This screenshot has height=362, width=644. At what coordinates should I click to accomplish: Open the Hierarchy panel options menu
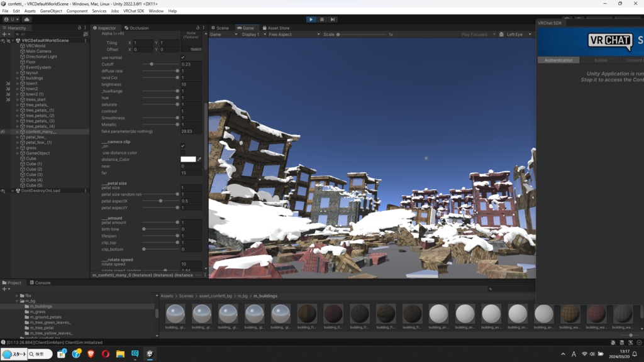coord(86,28)
